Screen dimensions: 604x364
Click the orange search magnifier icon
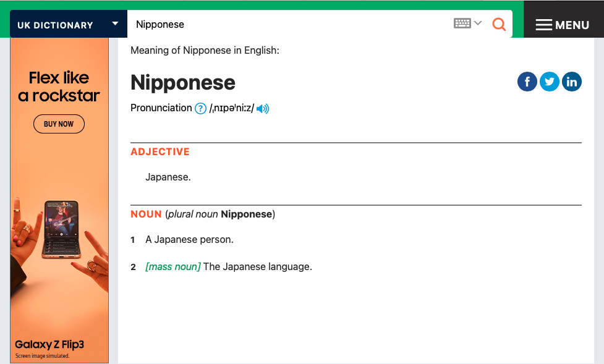click(x=498, y=24)
